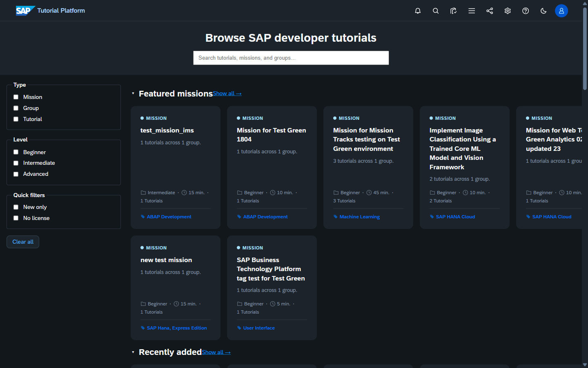Screen dimensions: 588x368
Task: Click the SAP logo
Action: (x=25, y=11)
